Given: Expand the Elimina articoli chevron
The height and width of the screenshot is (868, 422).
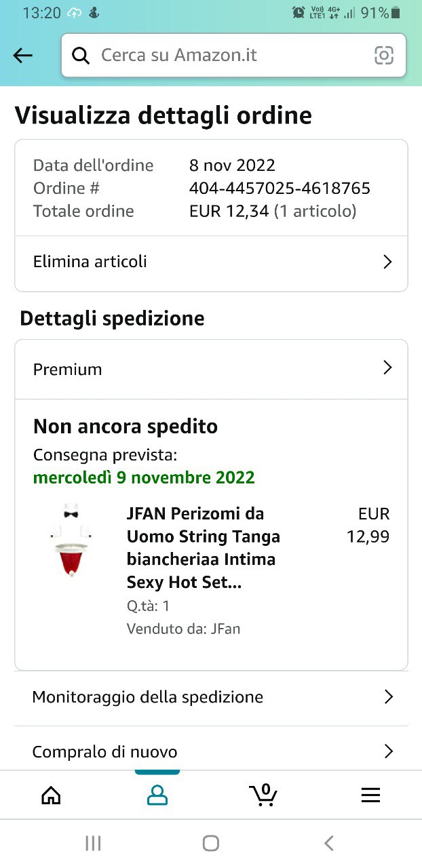Looking at the screenshot, I should point(387,262).
